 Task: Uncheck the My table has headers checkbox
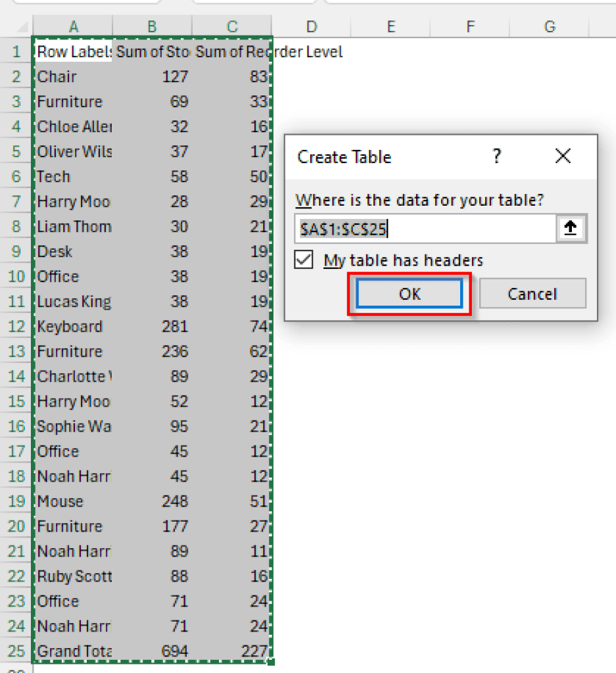click(x=303, y=260)
